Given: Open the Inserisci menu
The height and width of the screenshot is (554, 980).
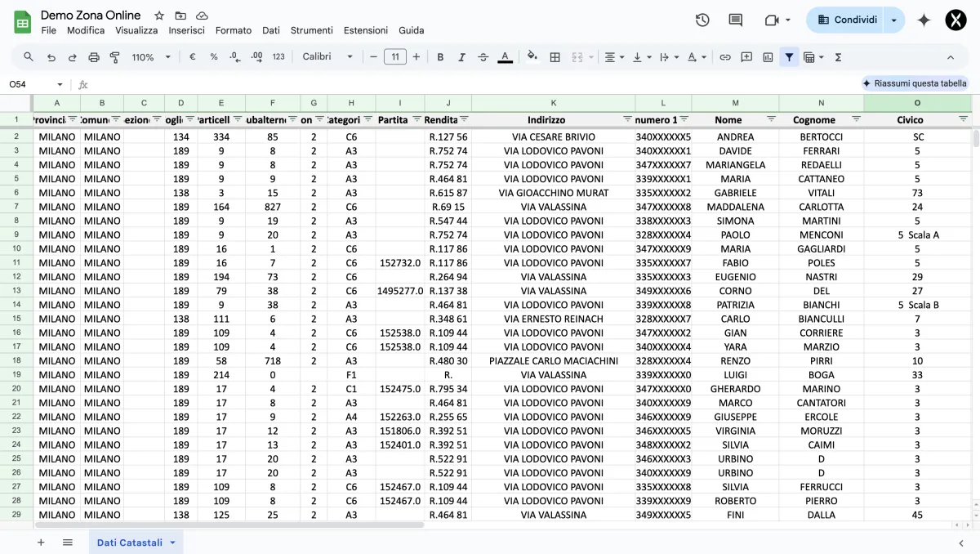Looking at the screenshot, I should point(187,30).
